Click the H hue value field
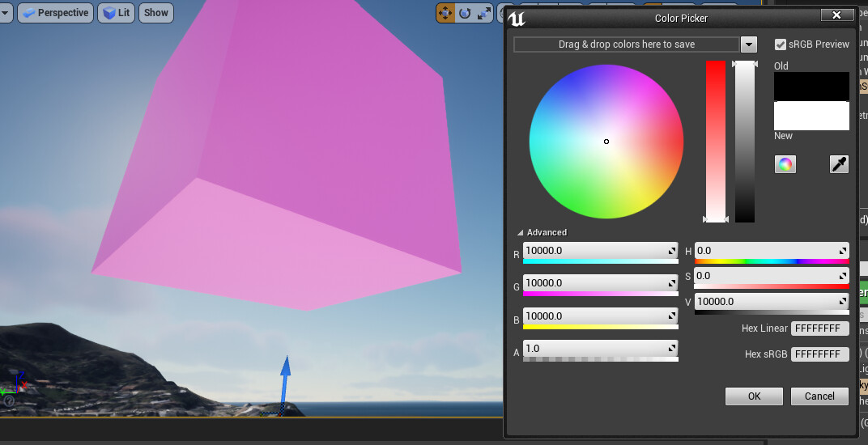Screen dimensions: 868x445 [x=772, y=251]
